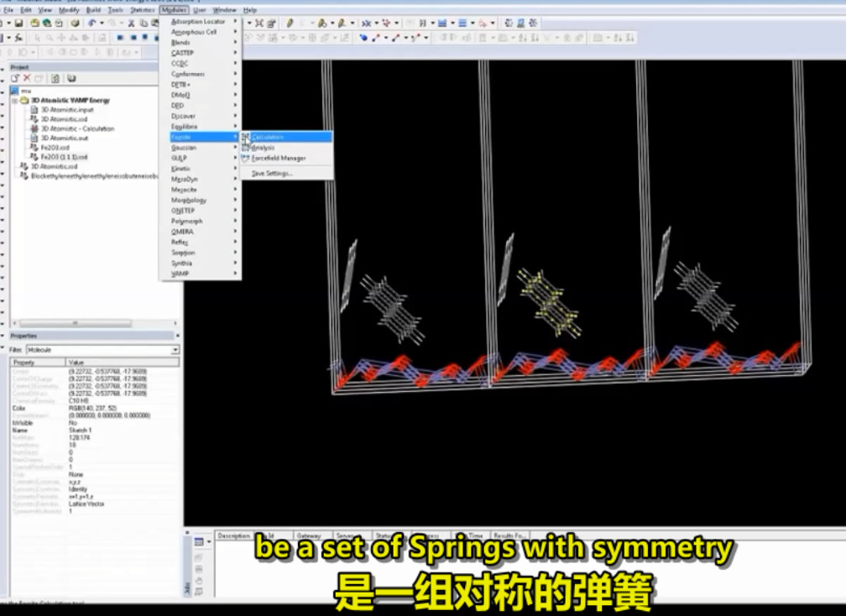Click the fx function icon in second toolbar row
Screen dimensions: 846x616
click(18, 38)
